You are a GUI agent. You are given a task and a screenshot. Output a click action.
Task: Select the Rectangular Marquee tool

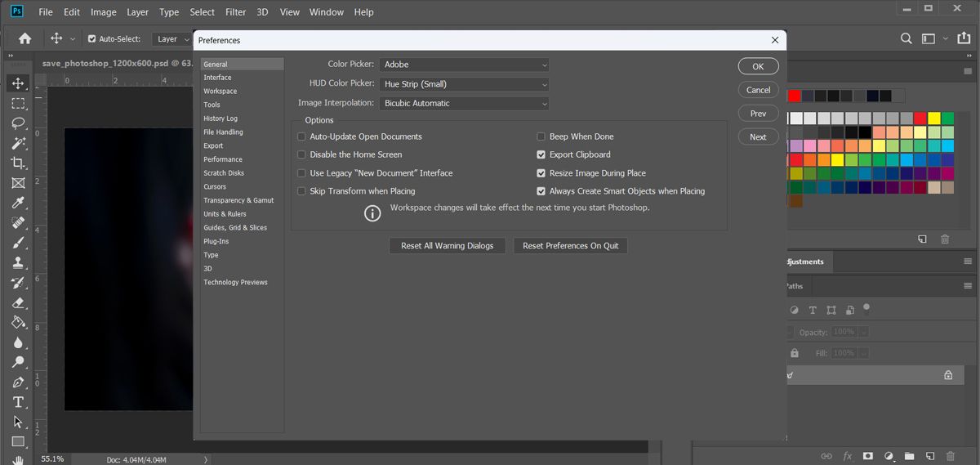(18, 103)
